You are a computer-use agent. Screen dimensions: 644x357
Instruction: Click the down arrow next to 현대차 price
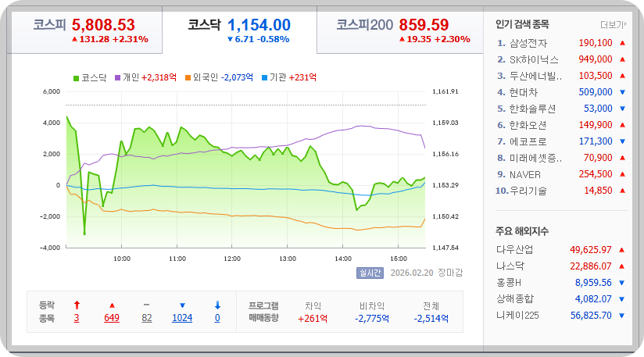[x=622, y=92]
